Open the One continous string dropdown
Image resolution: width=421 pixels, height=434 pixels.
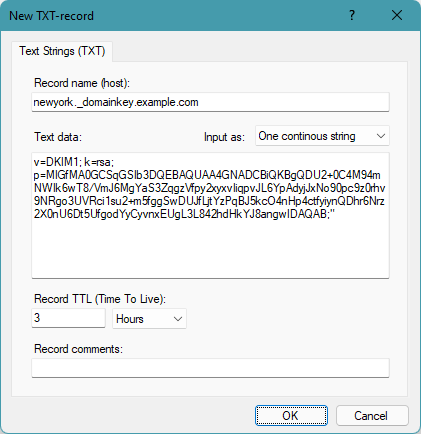(x=322, y=136)
